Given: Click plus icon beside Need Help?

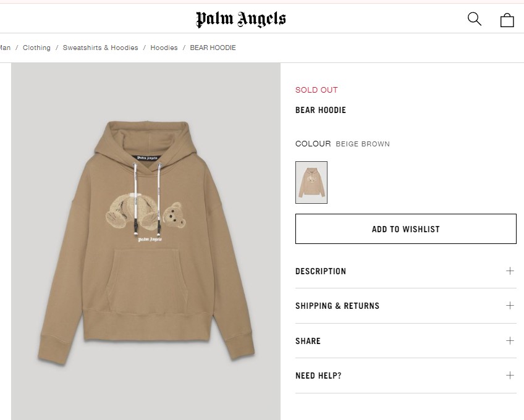Looking at the screenshot, I should pyautogui.click(x=510, y=376).
